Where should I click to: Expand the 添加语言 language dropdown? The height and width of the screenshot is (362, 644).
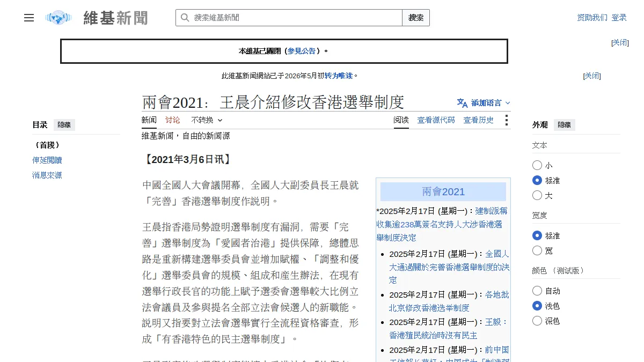click(484, 103)
